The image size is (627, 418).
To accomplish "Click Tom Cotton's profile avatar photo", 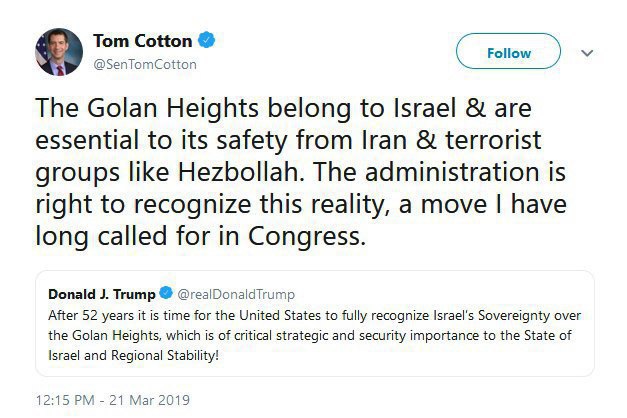I will (x=56, y=51).
